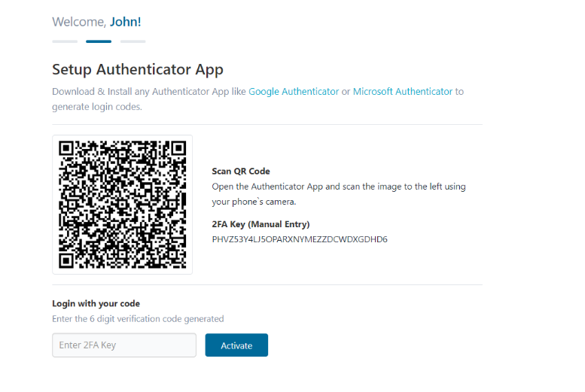Click QR code top-left finder square
The image size is (585, 392).
point(66,148)
